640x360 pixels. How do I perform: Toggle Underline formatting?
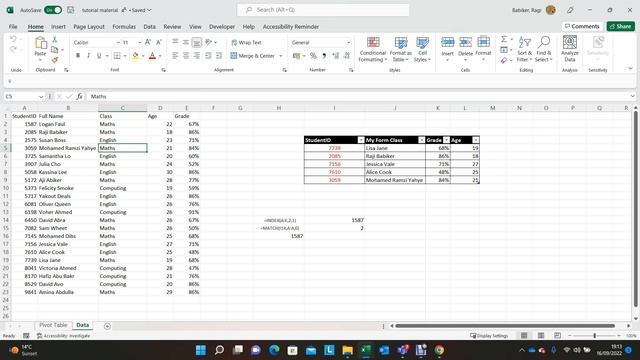(99, 56)
